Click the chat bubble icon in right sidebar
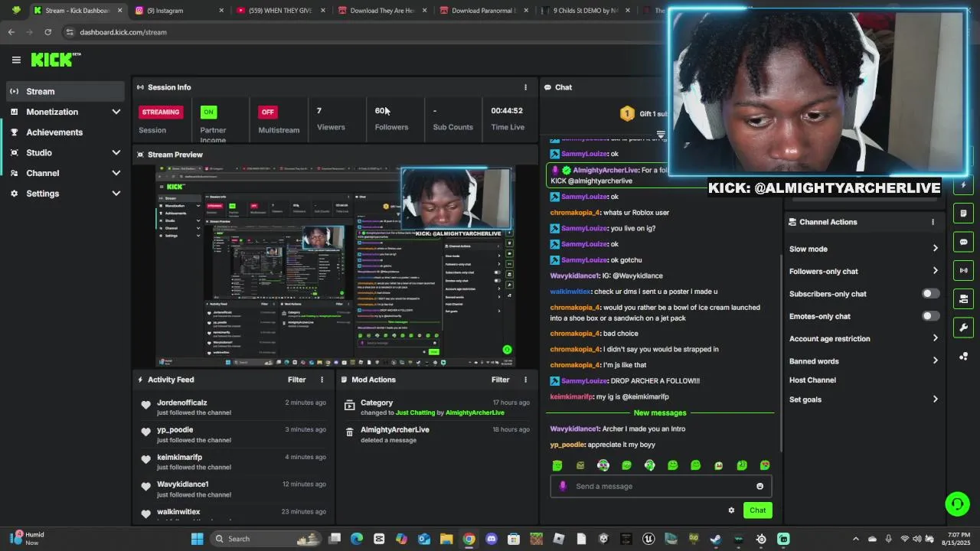This screenshot has width=980, height=551. tap(963, 242)
